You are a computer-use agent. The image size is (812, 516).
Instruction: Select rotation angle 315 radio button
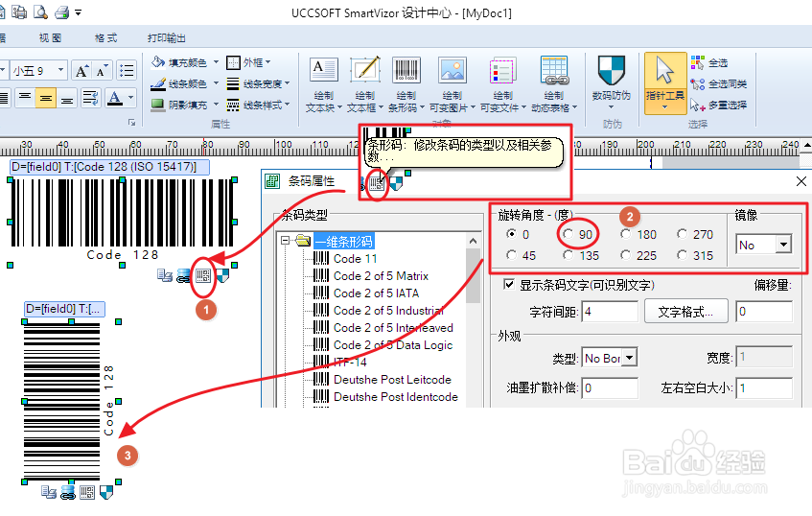pos(682,255)
